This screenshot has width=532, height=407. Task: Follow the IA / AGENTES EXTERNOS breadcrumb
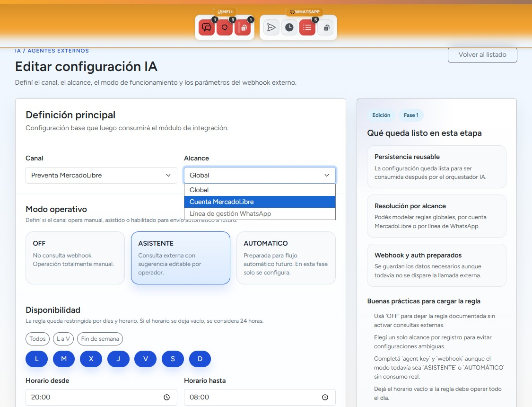coord(52,51)
